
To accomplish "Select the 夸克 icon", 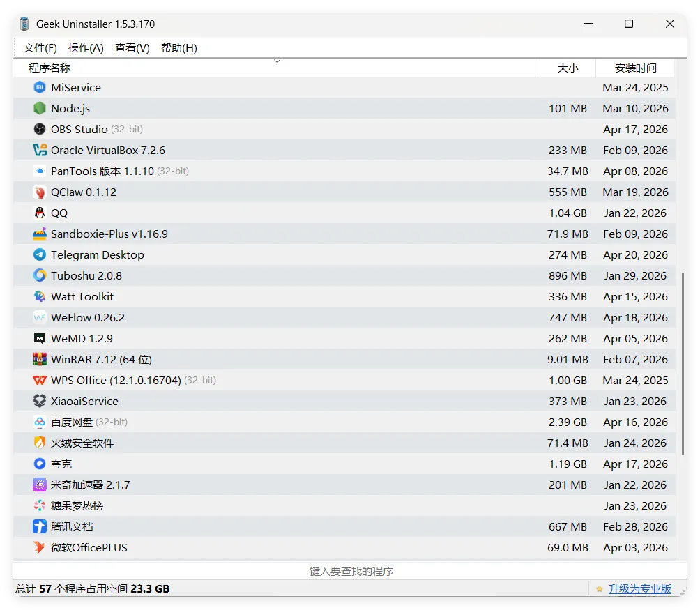I will (40, 464).
